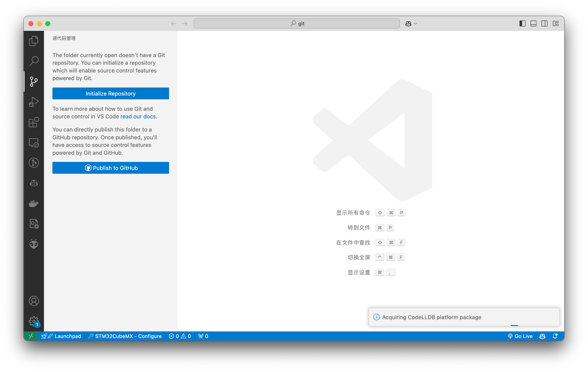Click Go Live in the status bar

pos(520,336)
